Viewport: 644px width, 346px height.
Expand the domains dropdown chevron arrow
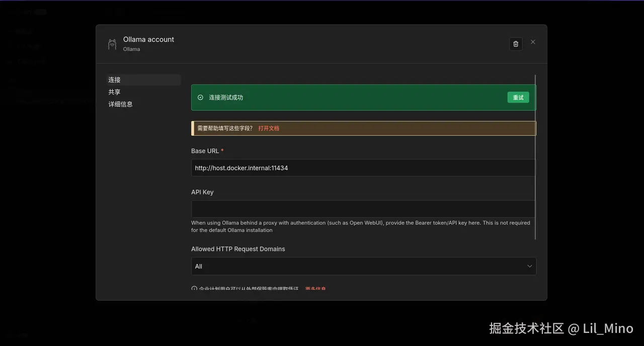click(529, 266)
